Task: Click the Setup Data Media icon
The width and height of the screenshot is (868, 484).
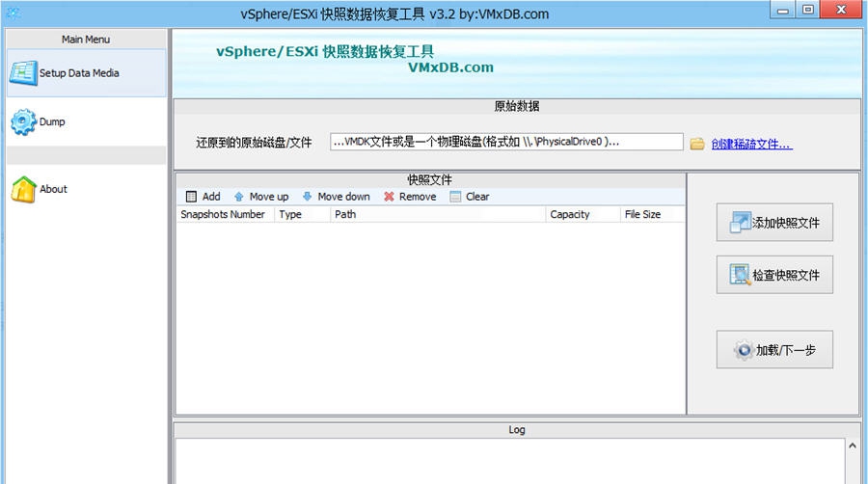Action: pos(23,73)
